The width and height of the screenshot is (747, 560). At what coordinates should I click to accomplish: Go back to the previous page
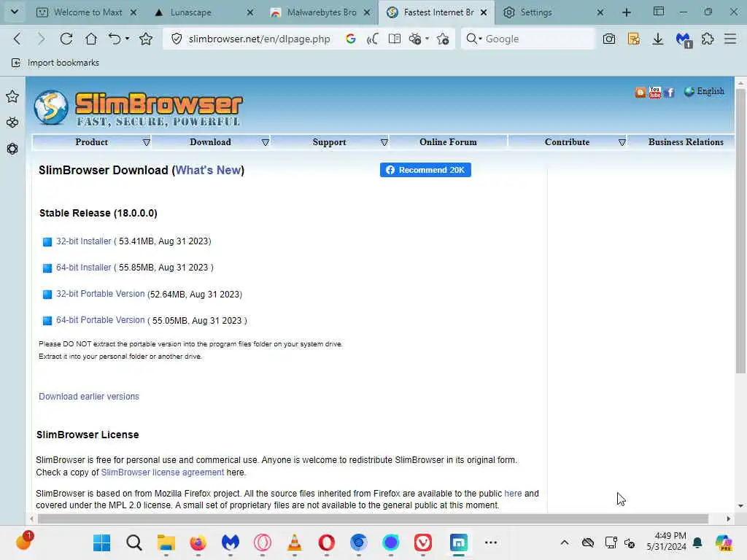(x=18, y=39)
